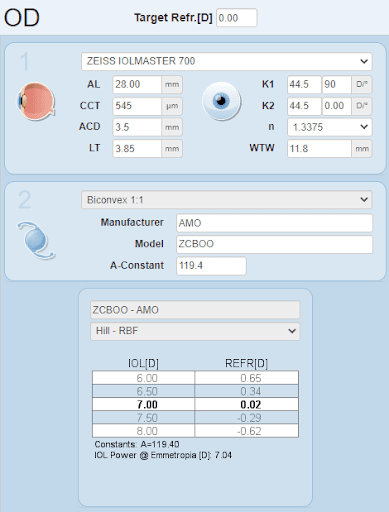Image resolution: width=389 pixels, height=512 pixels.
Task: Click the Model field containing ZCBOO
Action: pyautogui.click(x=274, y=244)
